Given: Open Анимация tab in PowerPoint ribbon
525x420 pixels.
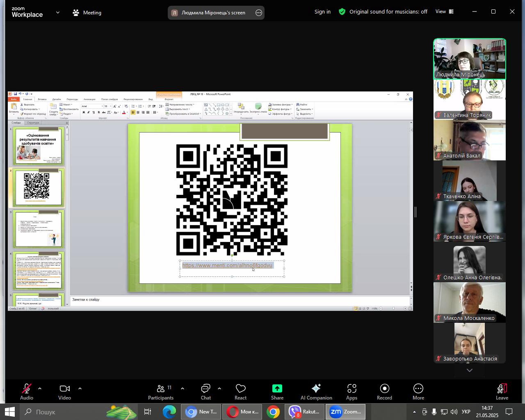Looking at the screenshot, I should tap(89, 99).
